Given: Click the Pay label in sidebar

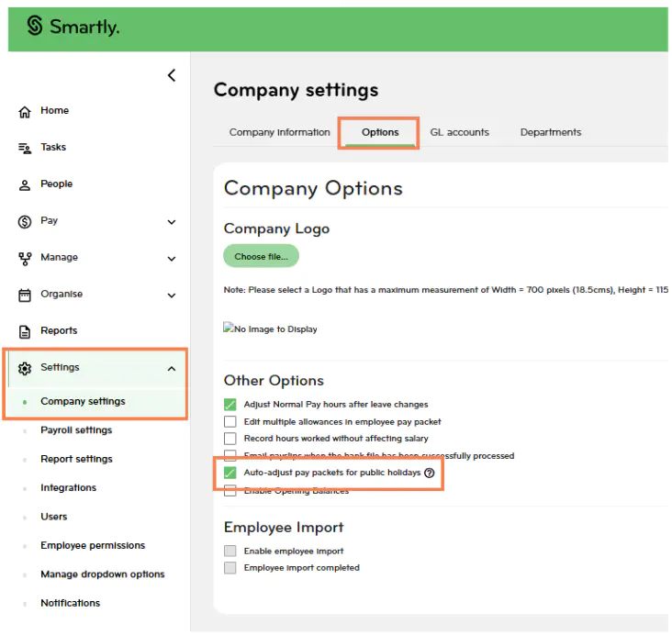Looking at the screenshot, I should coord(49,220).
